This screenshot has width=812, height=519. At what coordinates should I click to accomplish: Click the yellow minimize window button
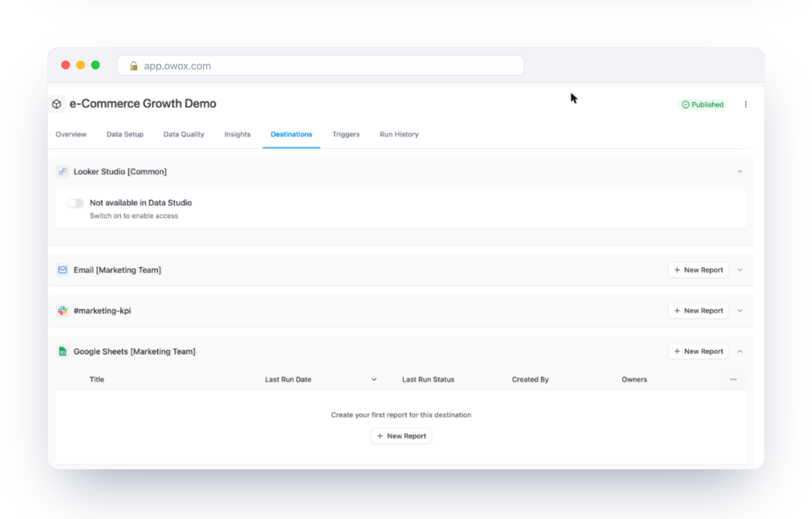[x=80, y=65]
